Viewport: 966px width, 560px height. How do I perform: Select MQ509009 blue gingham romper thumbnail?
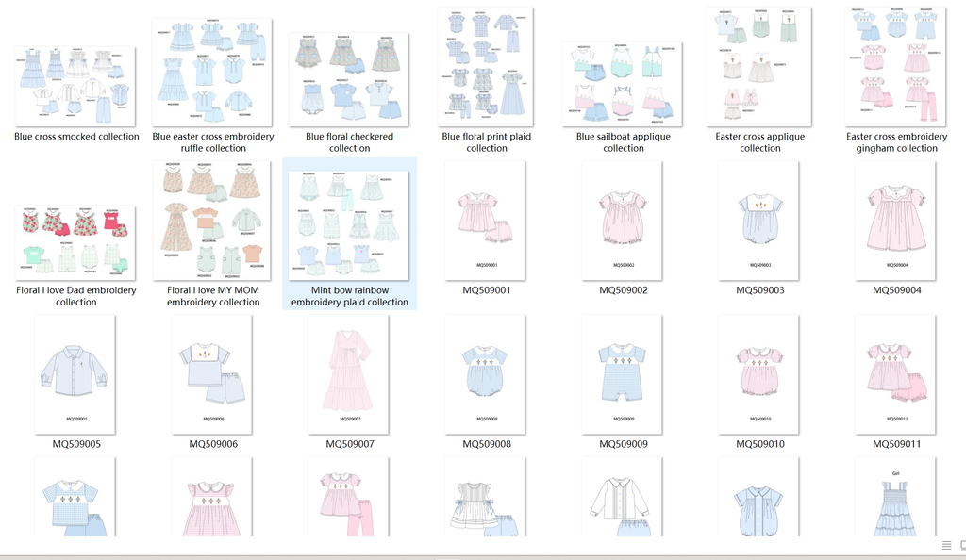coord(623,373)
